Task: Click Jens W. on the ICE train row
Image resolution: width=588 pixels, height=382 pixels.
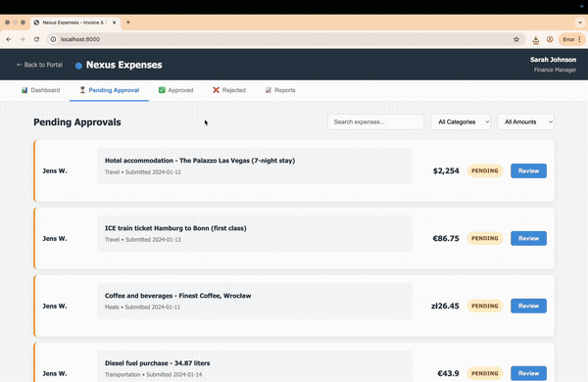Action: (x=55, y=238)
